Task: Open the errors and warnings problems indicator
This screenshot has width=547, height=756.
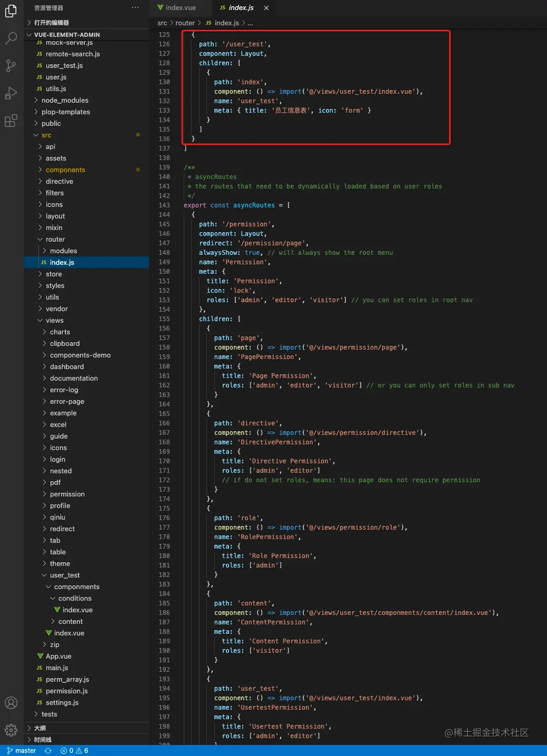Action: tap(74, 751)
